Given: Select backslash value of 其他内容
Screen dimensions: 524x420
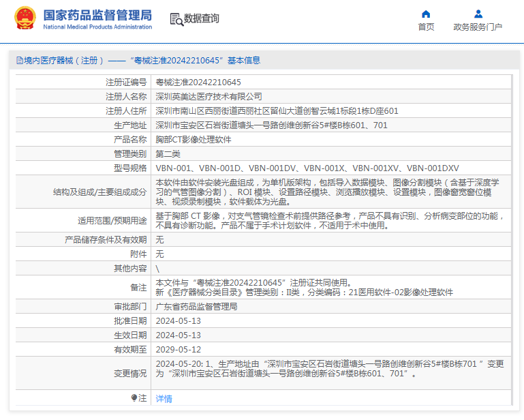Looking at the screenshot, I should pos(157,269).
